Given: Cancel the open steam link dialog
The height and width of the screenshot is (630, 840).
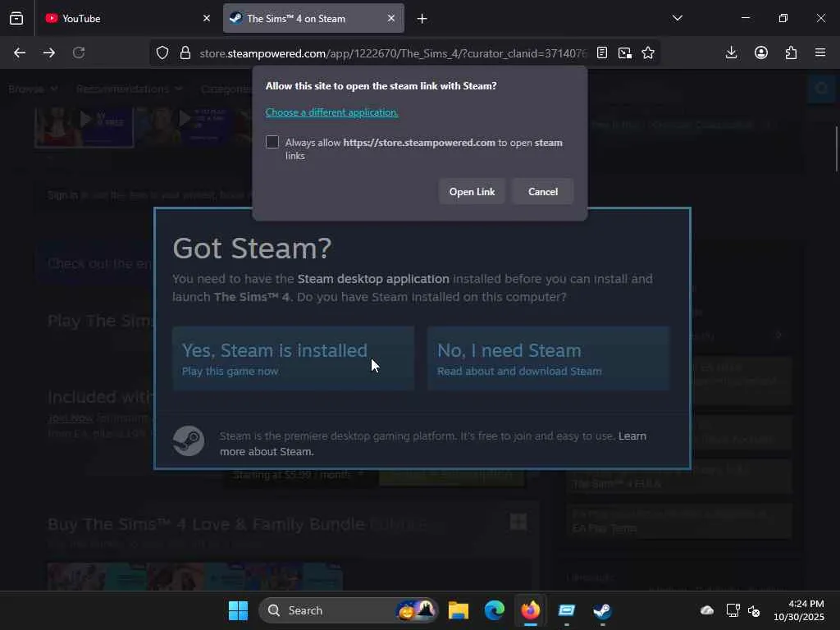Looking at the screenshot, I should (543, 192).
